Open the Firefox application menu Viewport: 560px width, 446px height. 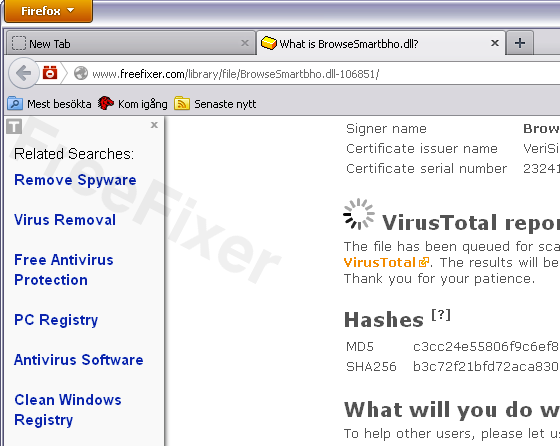[48, 11]
